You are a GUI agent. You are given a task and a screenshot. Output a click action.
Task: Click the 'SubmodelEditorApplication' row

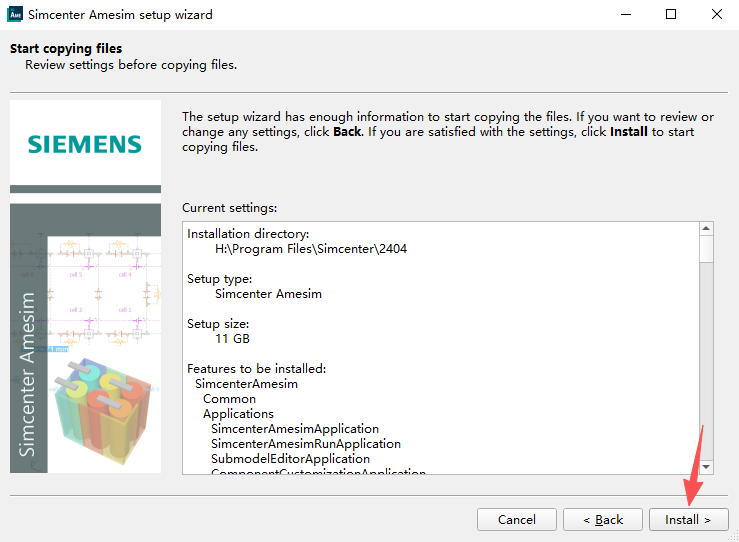290,459
